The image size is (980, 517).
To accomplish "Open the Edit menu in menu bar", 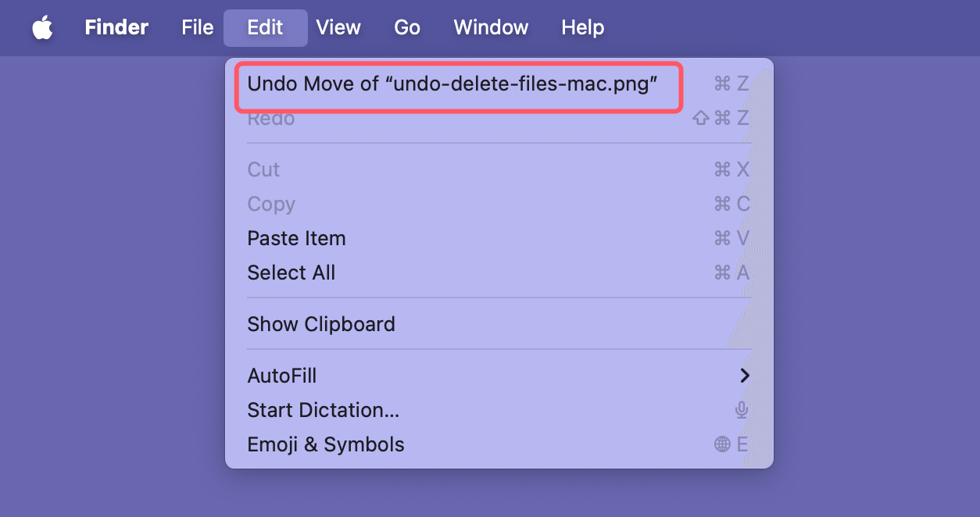I will pos(265,27).
